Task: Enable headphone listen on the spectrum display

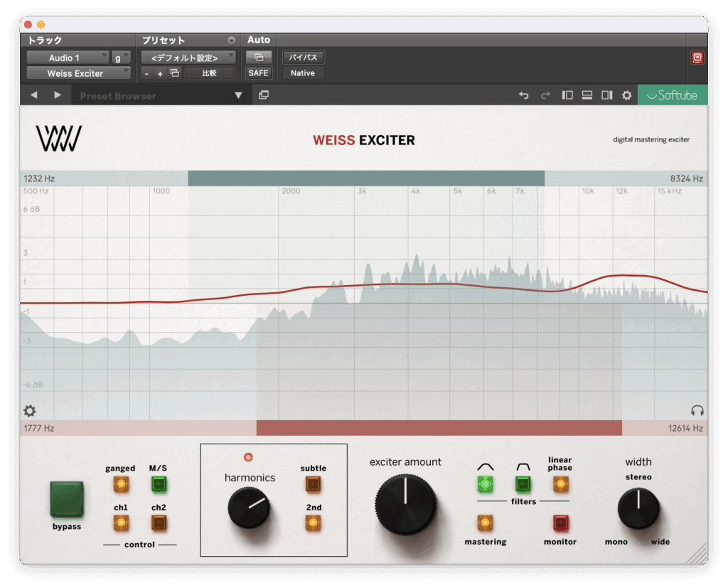Action: [697, 410]
